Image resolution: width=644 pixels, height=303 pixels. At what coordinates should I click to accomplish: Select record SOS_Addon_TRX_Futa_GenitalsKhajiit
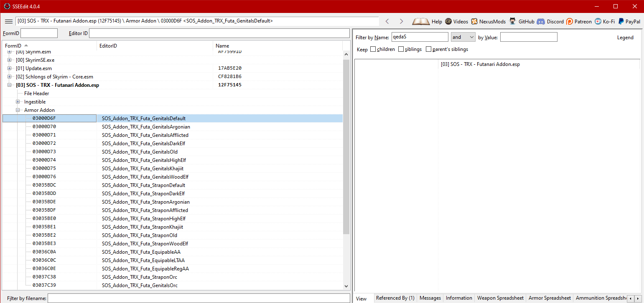pyautogui.click(x=172, y=169)
